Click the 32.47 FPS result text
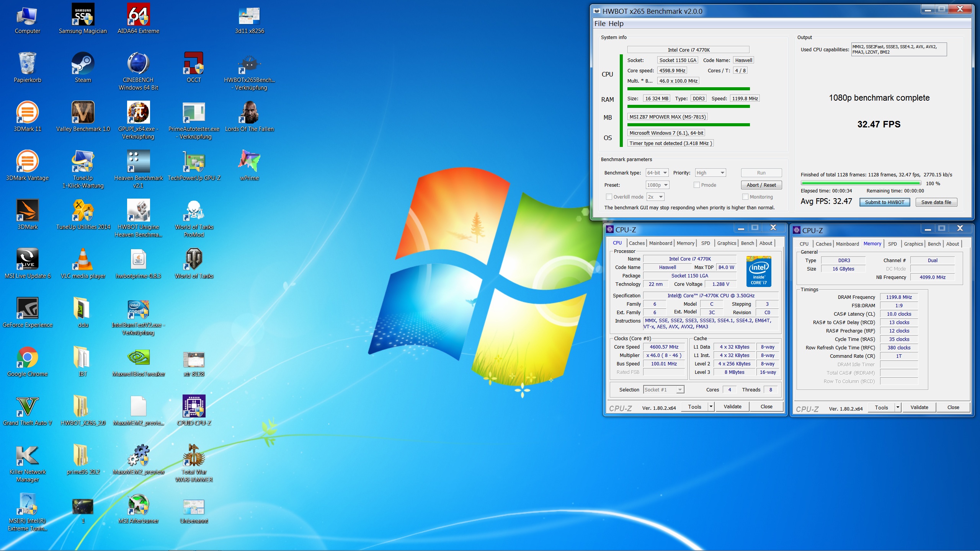The image size is (980, 551). 879,124
